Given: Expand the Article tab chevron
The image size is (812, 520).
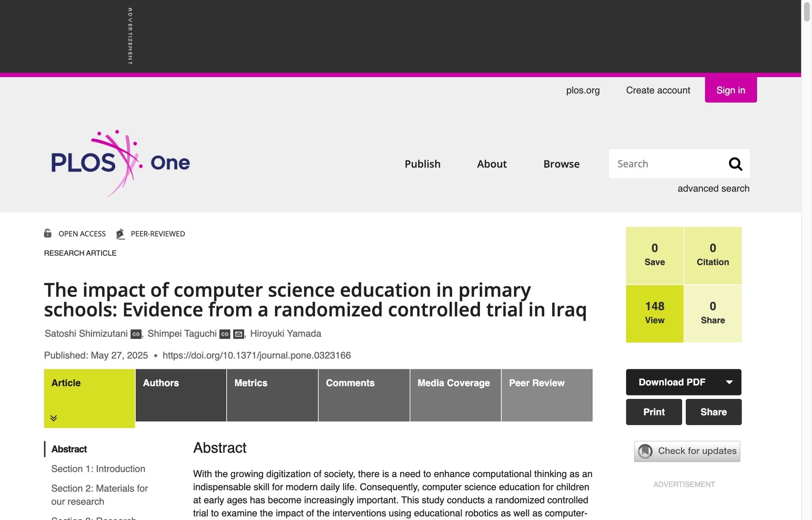Looking at the screenshot, I should 54,418.
